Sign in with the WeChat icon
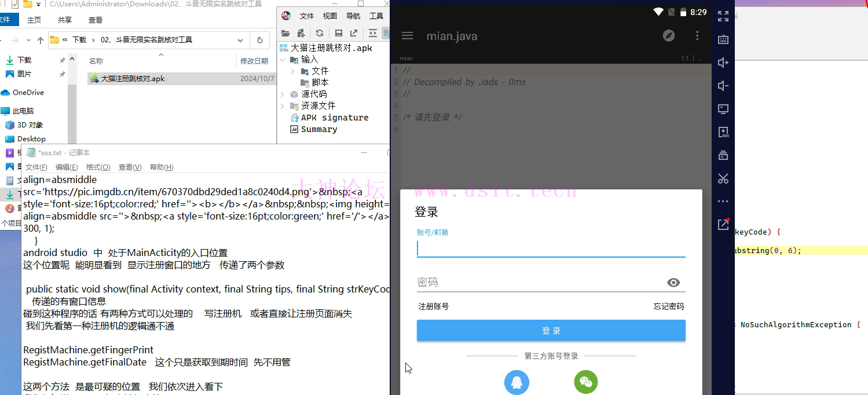 click(x=586, y=382)
